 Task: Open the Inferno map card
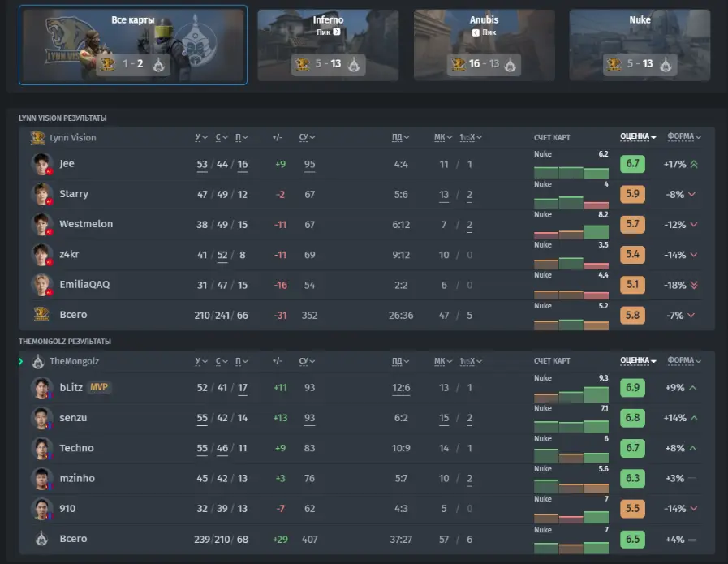tap(328, 45)
